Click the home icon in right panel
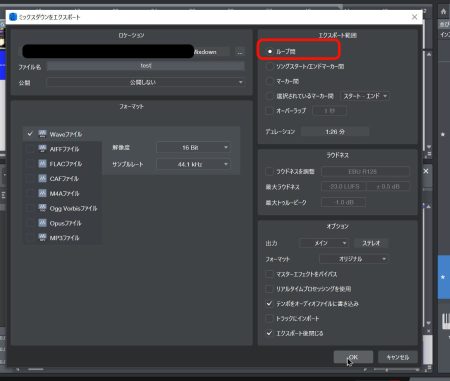 click(x=443, y=12)
